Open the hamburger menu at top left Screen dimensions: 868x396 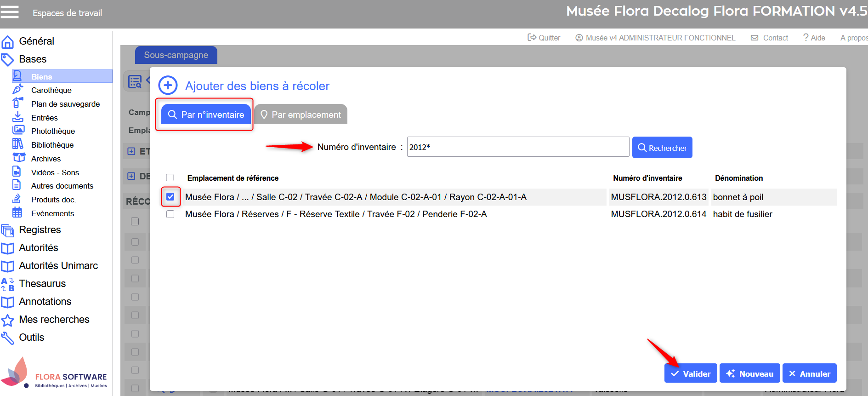10,12
